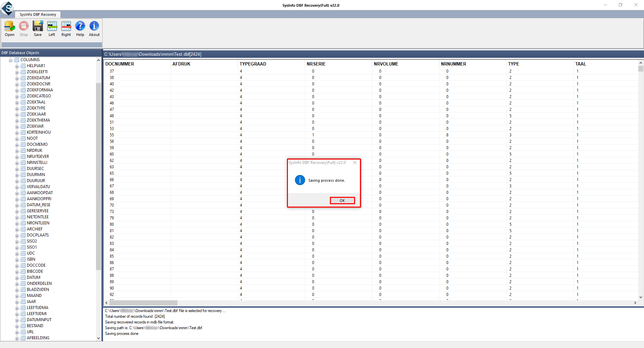The width and height of the screenshot is (644, 348).
Task: Switch to the SysInfo DBF Recovery tab
Action: tap(37, 14)
